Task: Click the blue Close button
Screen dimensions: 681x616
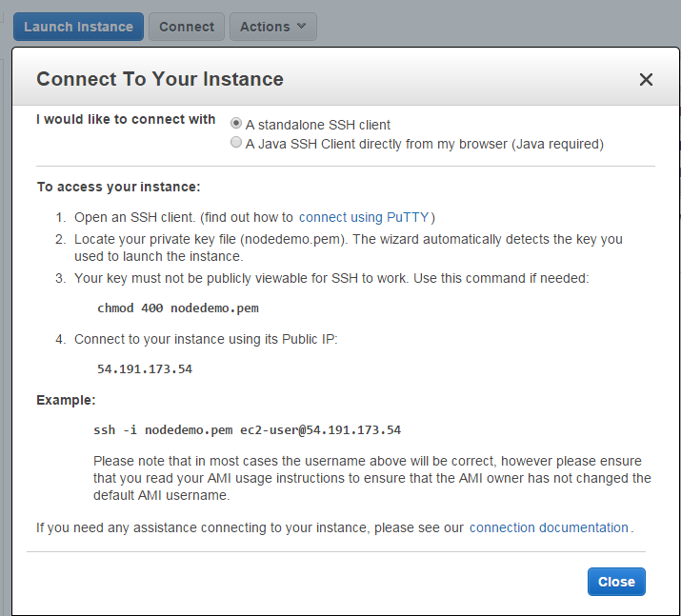Action: [616, 582]
